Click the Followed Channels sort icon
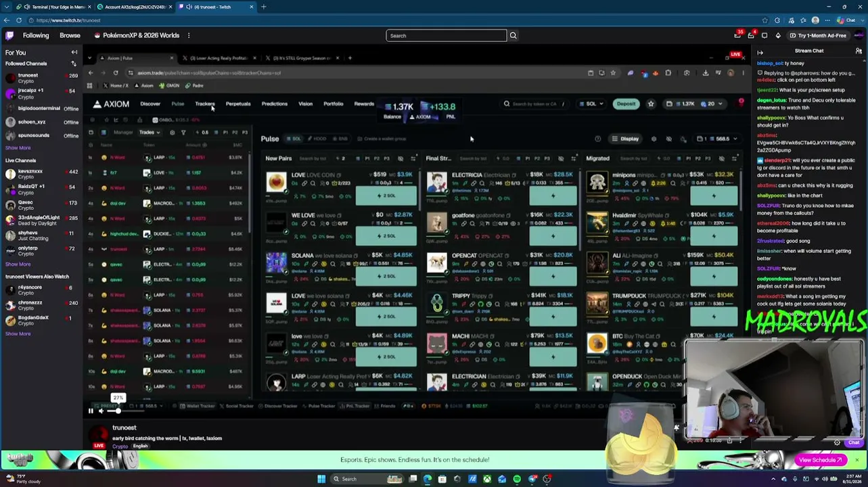 click(x=74, y=64)
